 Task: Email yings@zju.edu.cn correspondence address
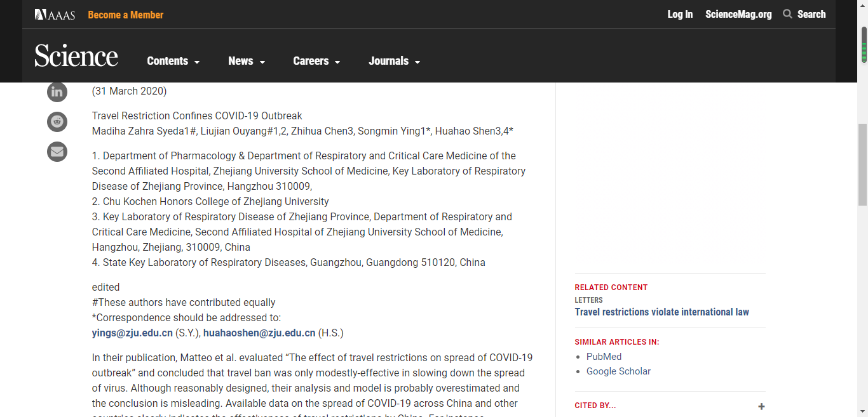pyautogui.click(x=132, y=333)
